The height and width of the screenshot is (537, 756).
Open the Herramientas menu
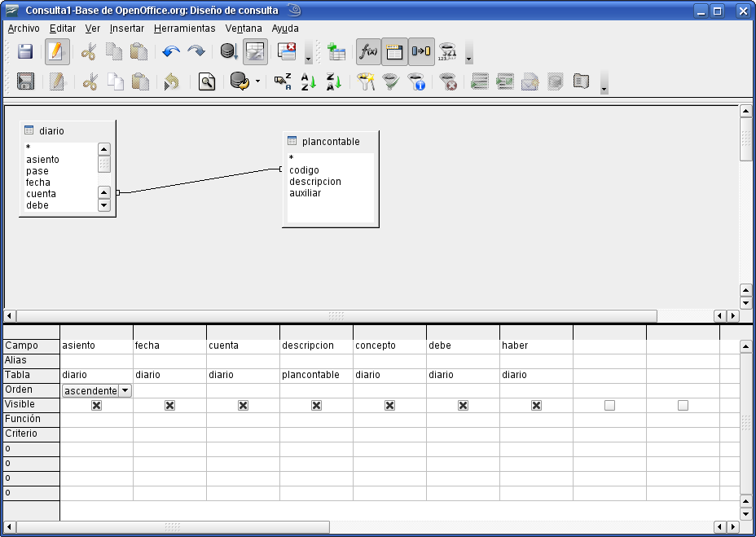[x=185, y=29]
